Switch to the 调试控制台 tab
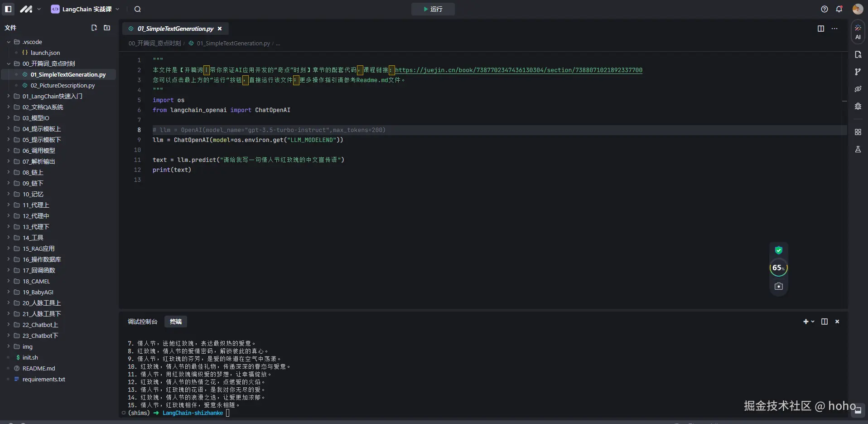The image size is (868, 424). [142, 322]
